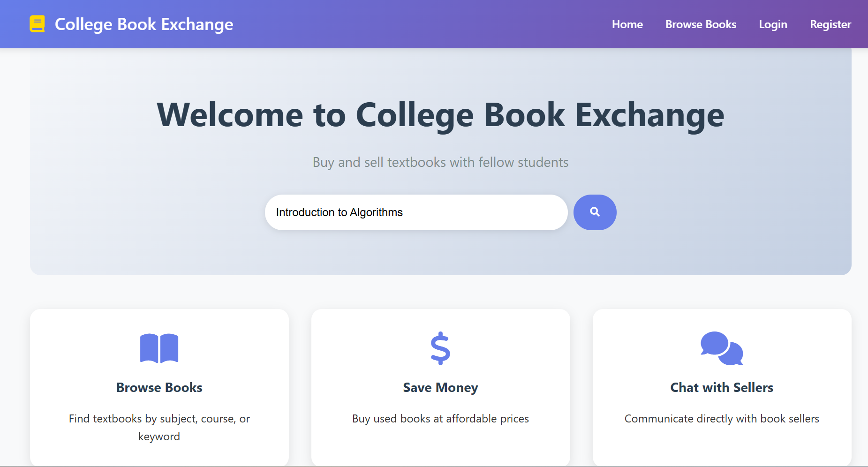Search for Introduction to Algorithms

pyautogui.click(x=595, y=212)
